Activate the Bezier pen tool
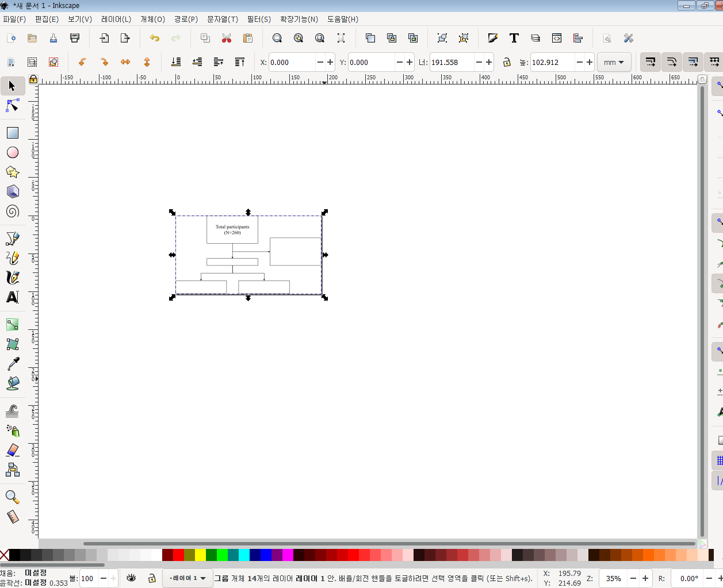This screenshot has height=588, width=723. tap(12, 239)
